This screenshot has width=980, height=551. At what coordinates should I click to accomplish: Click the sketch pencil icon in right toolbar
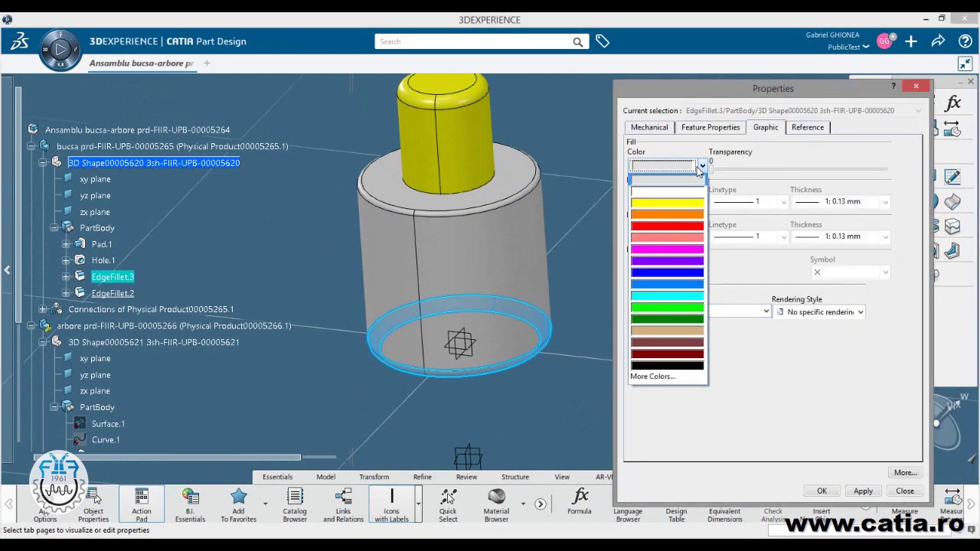[952, 177]
